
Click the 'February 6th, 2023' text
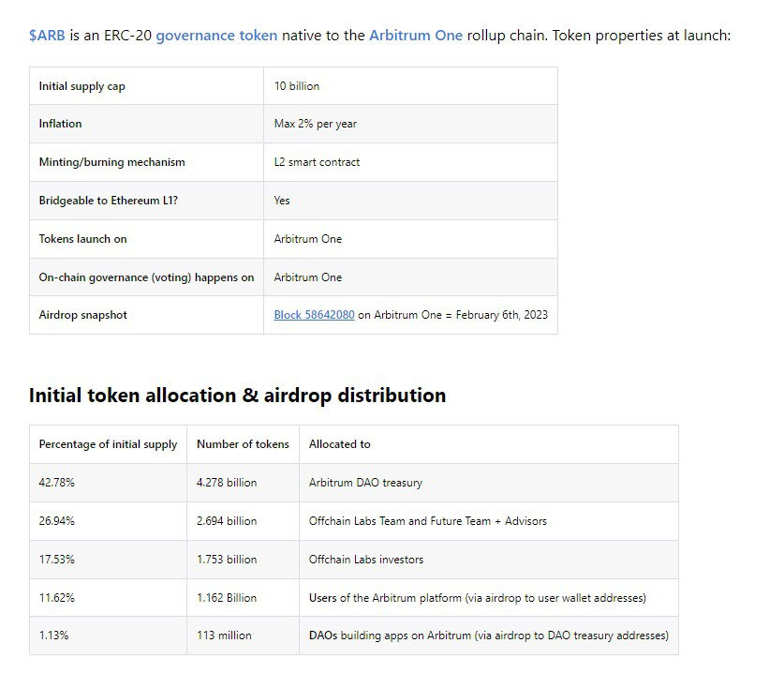(x=501, y=315)
